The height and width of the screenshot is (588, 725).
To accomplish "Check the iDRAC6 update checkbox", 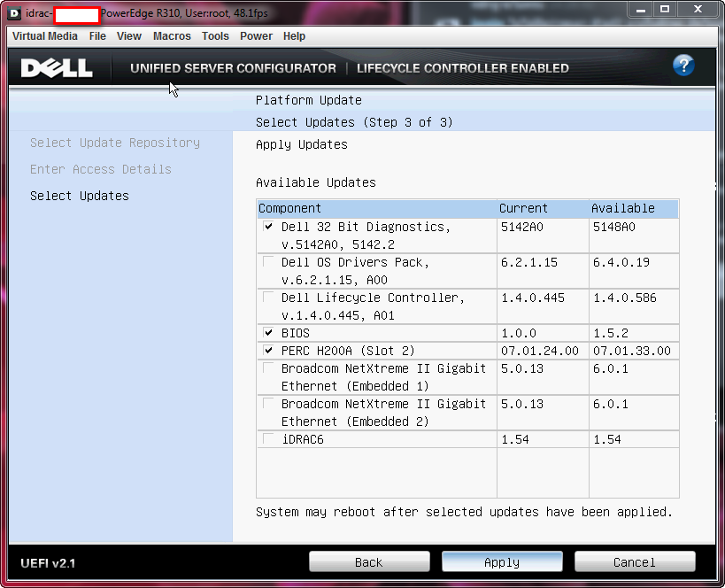I will (x=268, y=438).
